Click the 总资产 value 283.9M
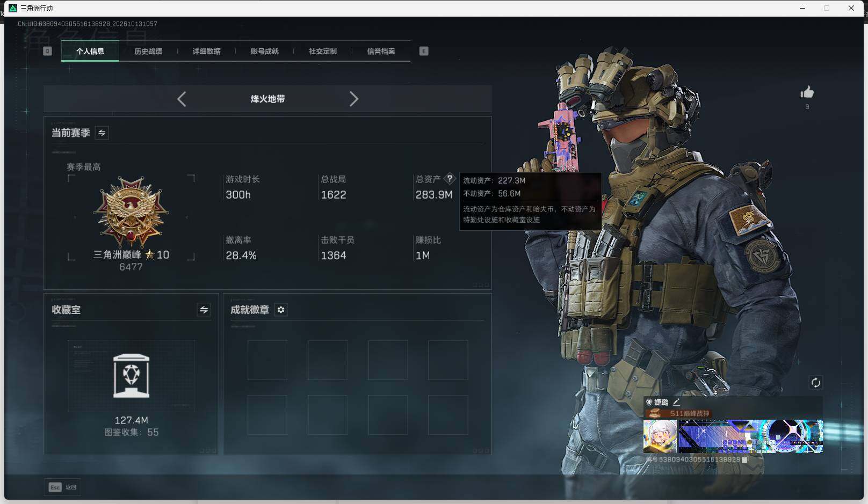 434,195
